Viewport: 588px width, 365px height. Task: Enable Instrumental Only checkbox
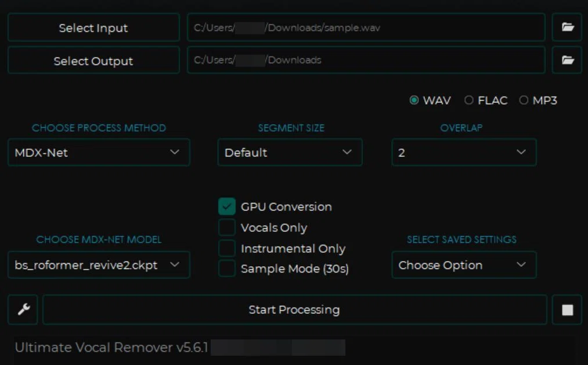click(227, 248)
